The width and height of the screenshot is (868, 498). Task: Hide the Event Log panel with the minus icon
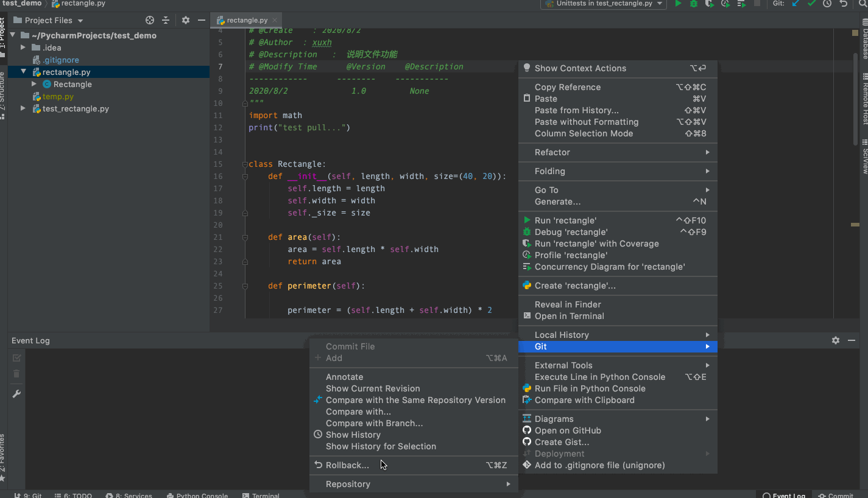852,340
